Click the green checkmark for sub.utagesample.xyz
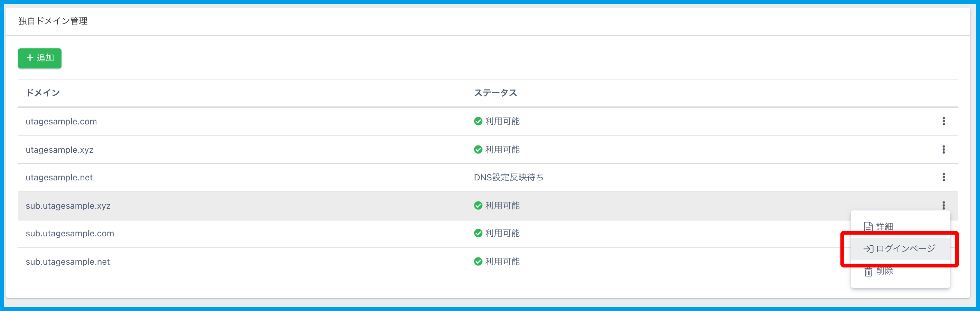This screenshot has height=311, width=980. 478,206
